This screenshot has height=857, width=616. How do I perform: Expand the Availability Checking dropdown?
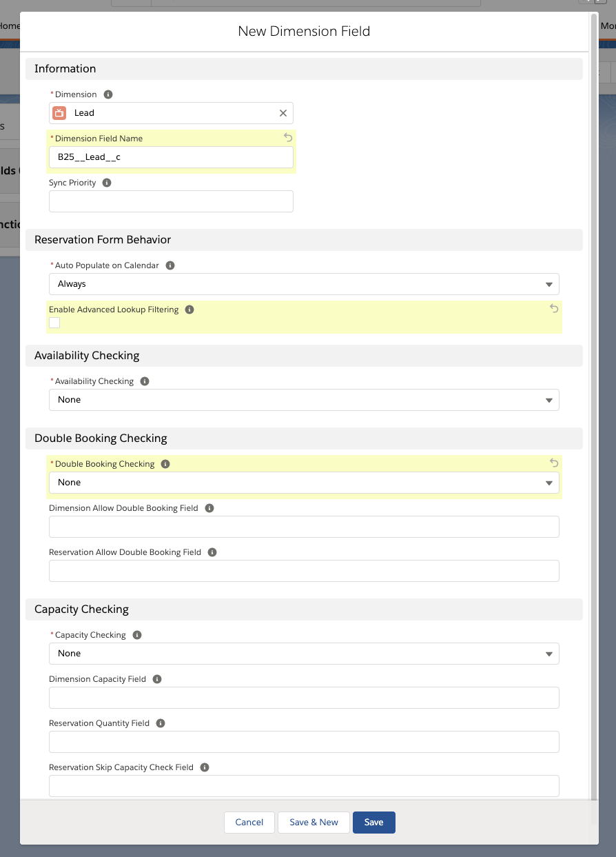click(x=304, y=400)
